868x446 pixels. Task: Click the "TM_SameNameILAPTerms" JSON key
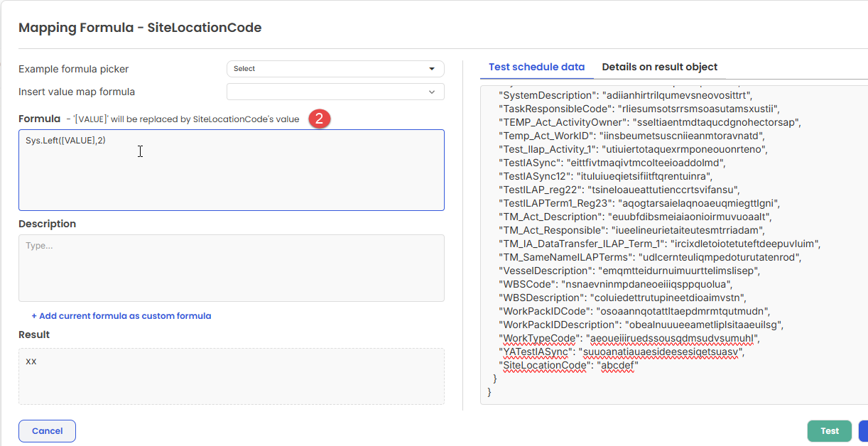pyautogui.click(x=566, y=257)
